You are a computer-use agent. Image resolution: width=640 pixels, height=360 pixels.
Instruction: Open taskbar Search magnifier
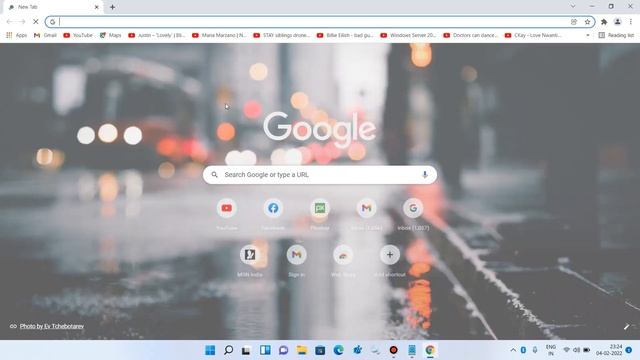(229, 350)
